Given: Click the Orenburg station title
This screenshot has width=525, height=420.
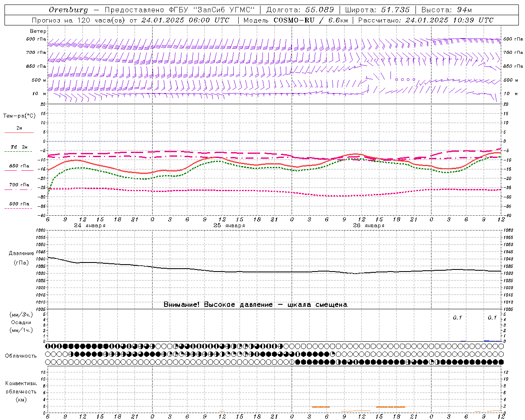Looking at the screenshot, I should [x=68, y=10].
